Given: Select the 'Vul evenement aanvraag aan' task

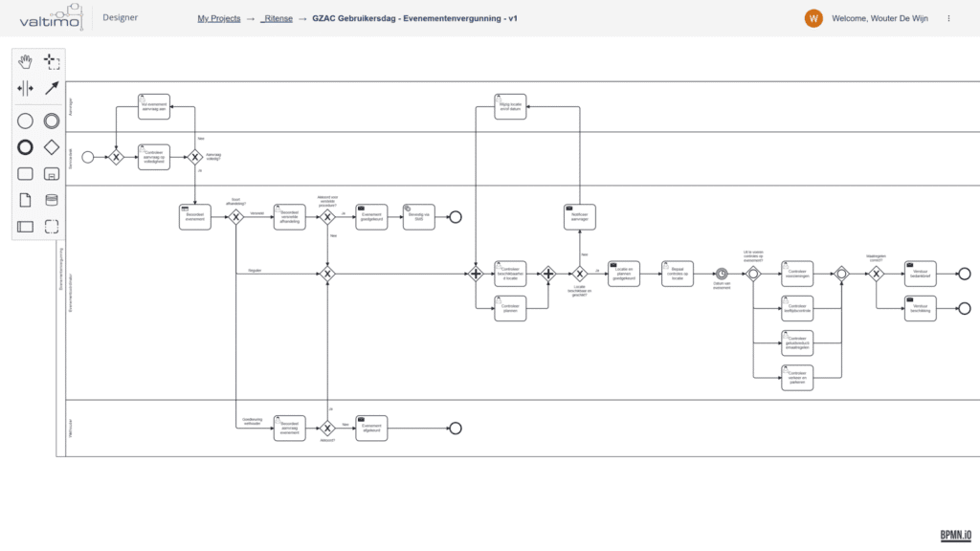Looking at the screenshot, I should (154, 107).
